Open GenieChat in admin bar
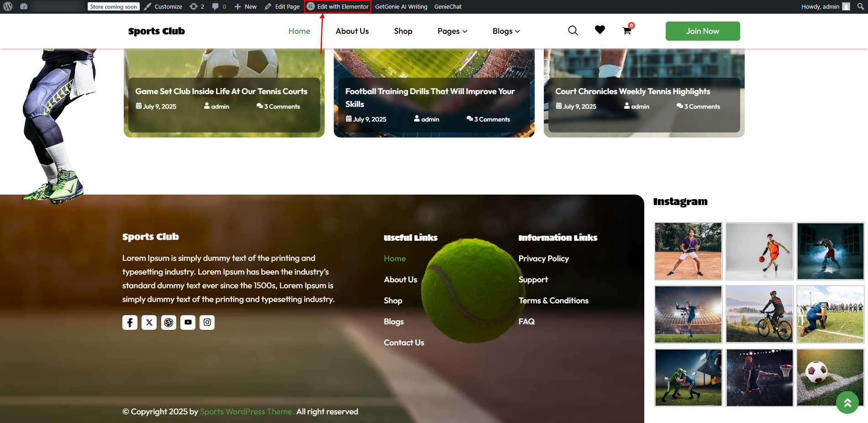 click(x=447, y=6)
